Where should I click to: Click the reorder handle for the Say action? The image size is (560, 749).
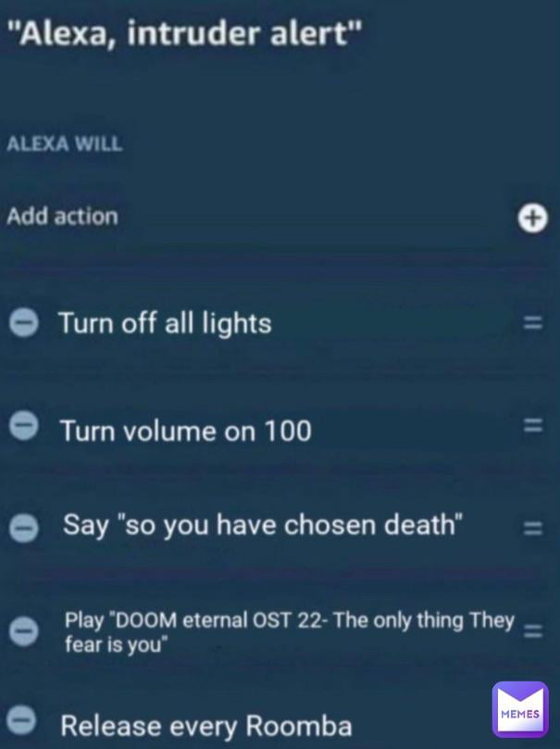point(533,529)
